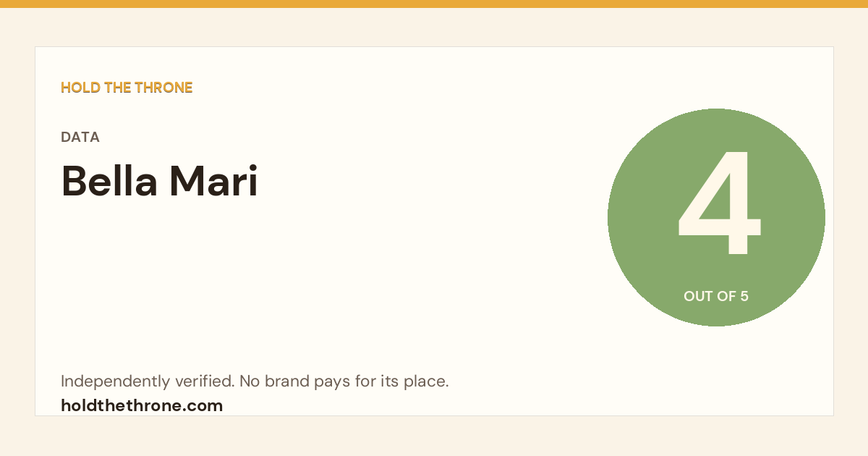Select the DATA category label
This screenshot has width=868, height=456.
[x=80, y=138]
